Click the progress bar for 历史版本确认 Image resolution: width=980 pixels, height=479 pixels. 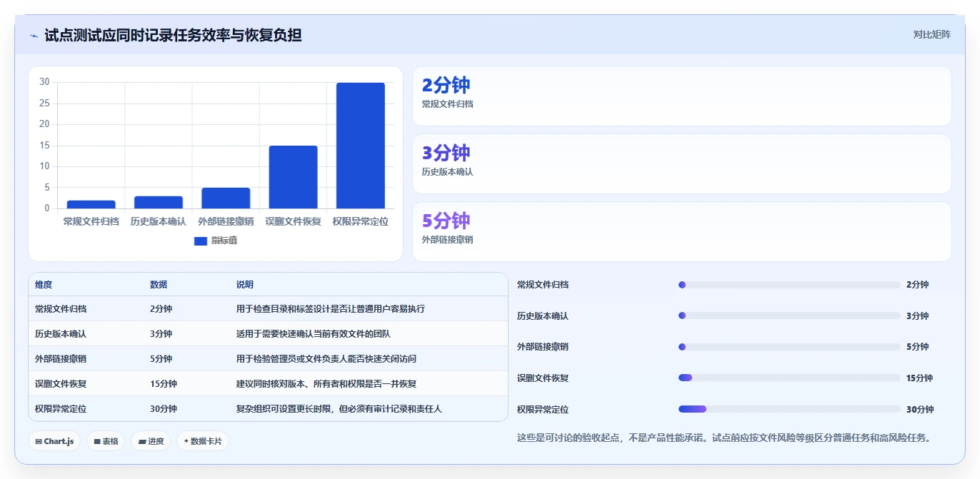789,316
